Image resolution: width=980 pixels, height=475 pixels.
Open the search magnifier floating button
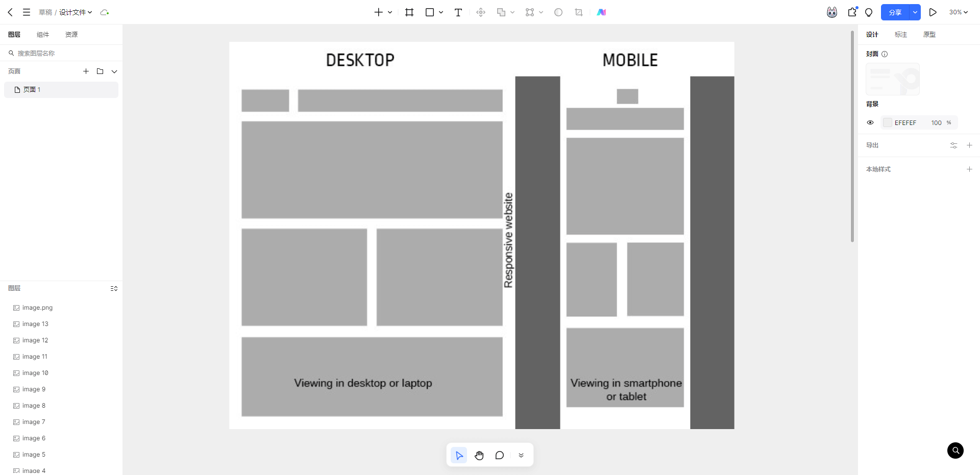pyautogui.click(x=955, y=451)
